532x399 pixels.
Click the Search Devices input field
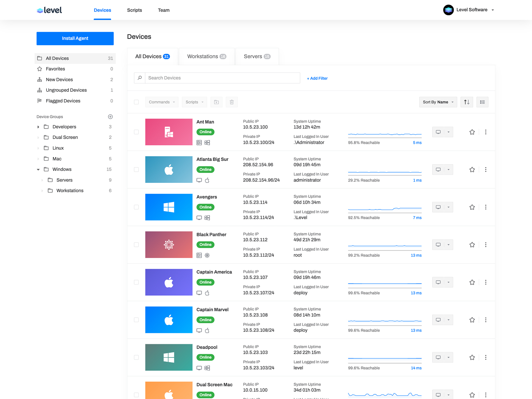tap(222, 78)
